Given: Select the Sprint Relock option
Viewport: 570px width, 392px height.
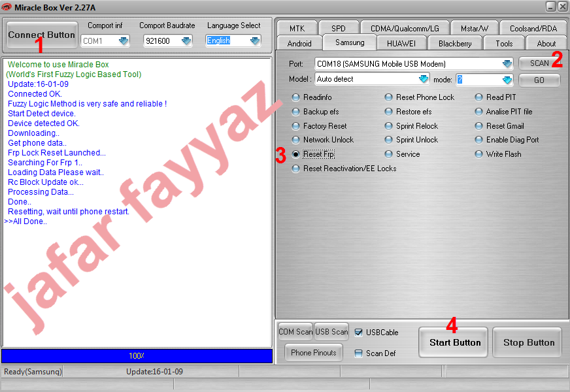Looking at the screenshot, I should 411,126.
